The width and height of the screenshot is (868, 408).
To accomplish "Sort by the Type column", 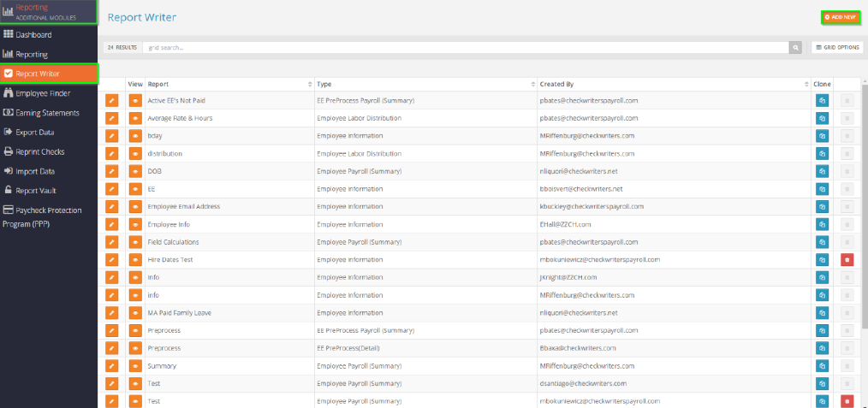I will coord(425,84).
